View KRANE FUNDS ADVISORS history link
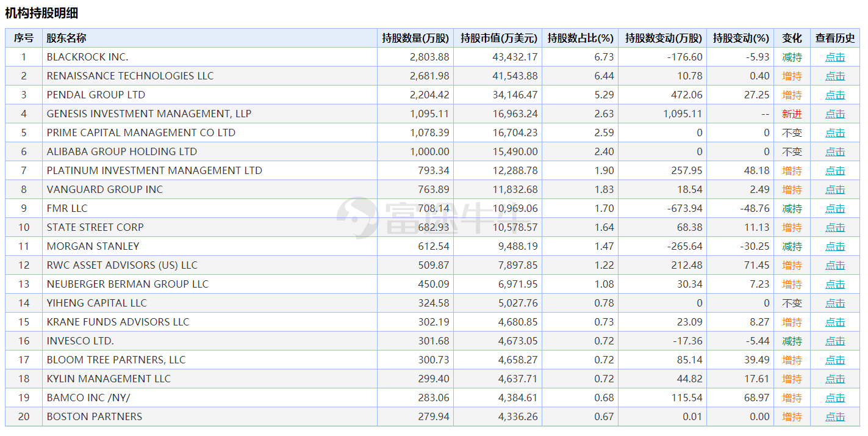Viewport: 868px width, 436px height. coord(835,322)
